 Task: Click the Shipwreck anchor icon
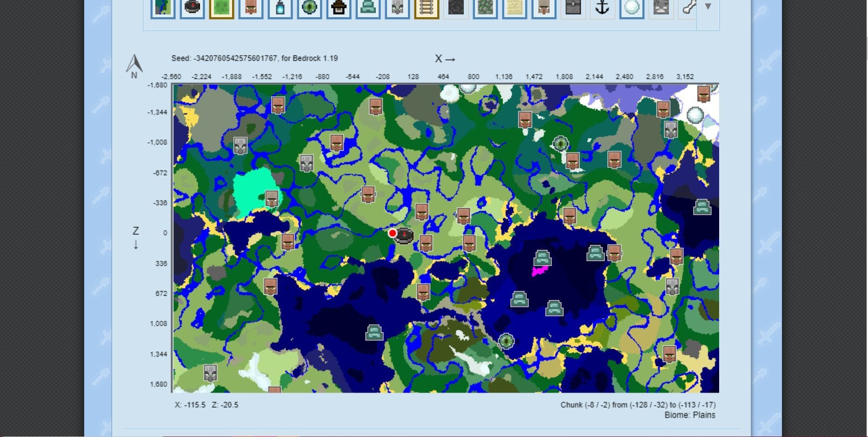602,8
